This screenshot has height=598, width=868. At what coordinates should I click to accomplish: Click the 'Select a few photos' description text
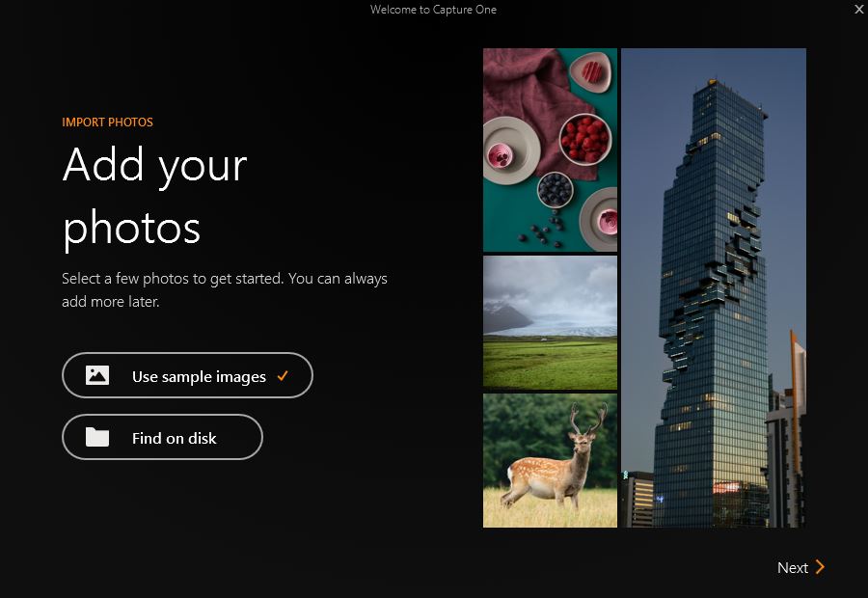(x=224, y=289)
